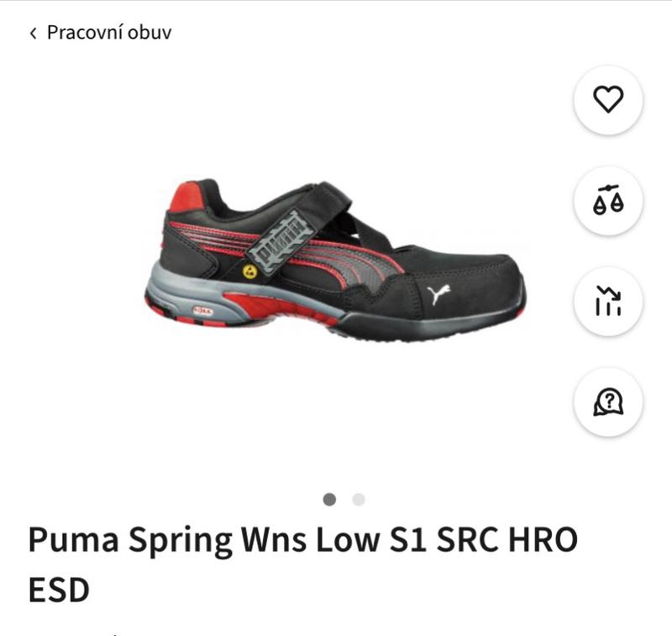Enlarge the Puma shoe product photo
672x636 pixels.
[x=335, y=260]
